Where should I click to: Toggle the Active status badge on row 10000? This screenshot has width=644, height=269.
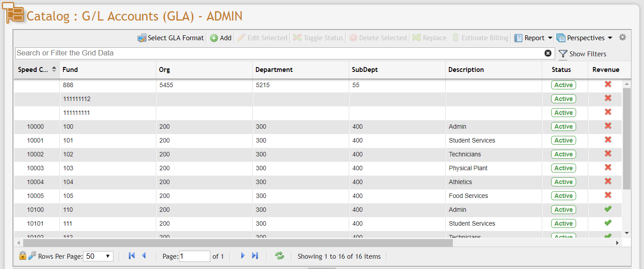563,126
